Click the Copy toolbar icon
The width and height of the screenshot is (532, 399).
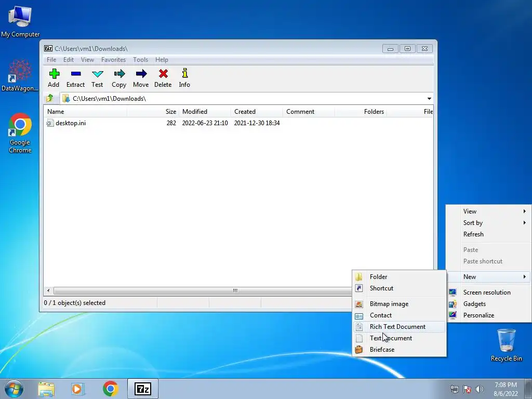click(x=119, y=74)
